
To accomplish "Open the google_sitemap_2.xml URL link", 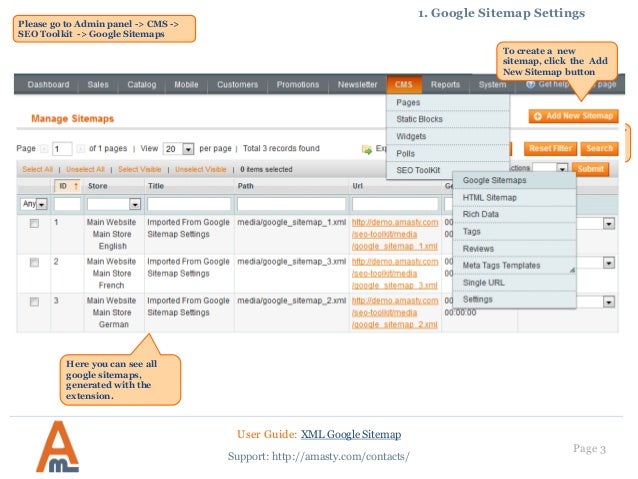I will [395, 313].
